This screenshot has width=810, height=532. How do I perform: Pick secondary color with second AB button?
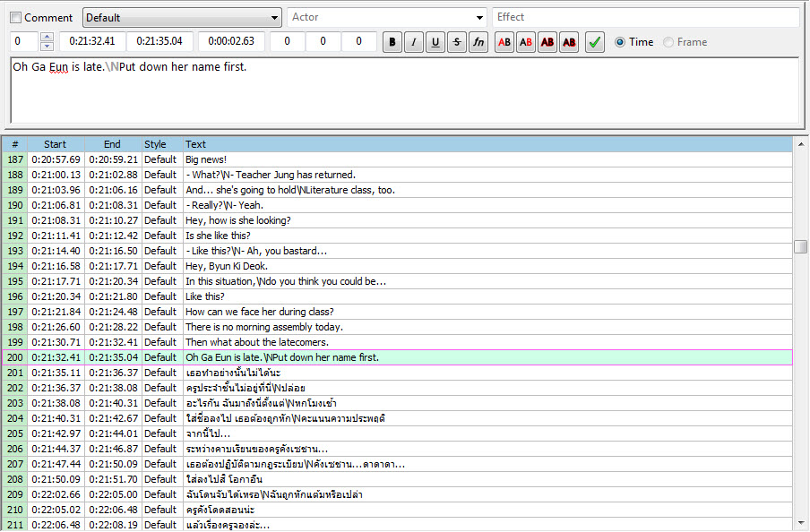[x=526, y=42]
